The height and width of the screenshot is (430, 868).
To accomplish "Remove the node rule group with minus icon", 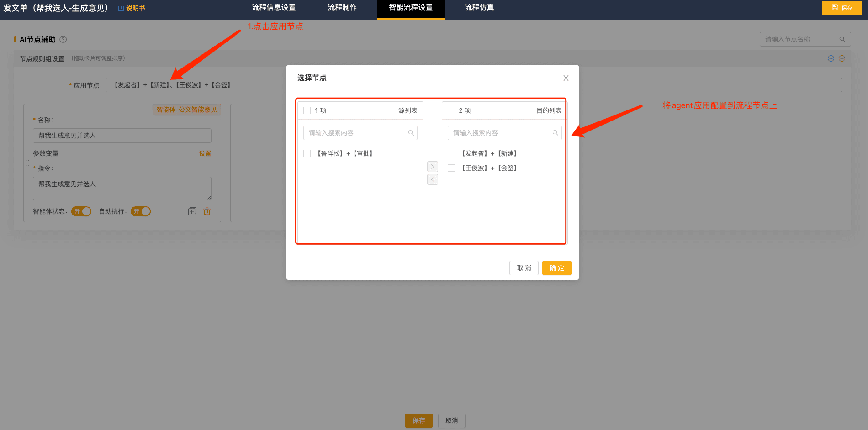I will click(842, 58).
